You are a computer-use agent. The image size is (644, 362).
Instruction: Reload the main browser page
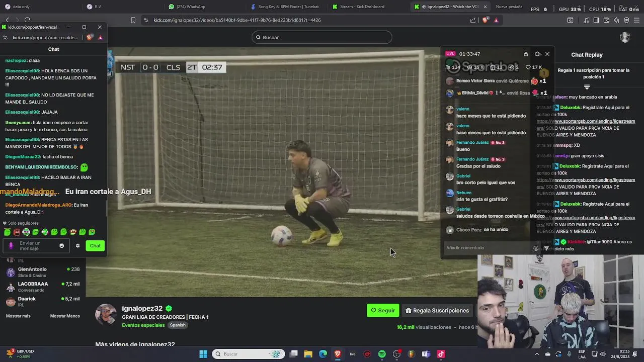(x=28, y=20)
